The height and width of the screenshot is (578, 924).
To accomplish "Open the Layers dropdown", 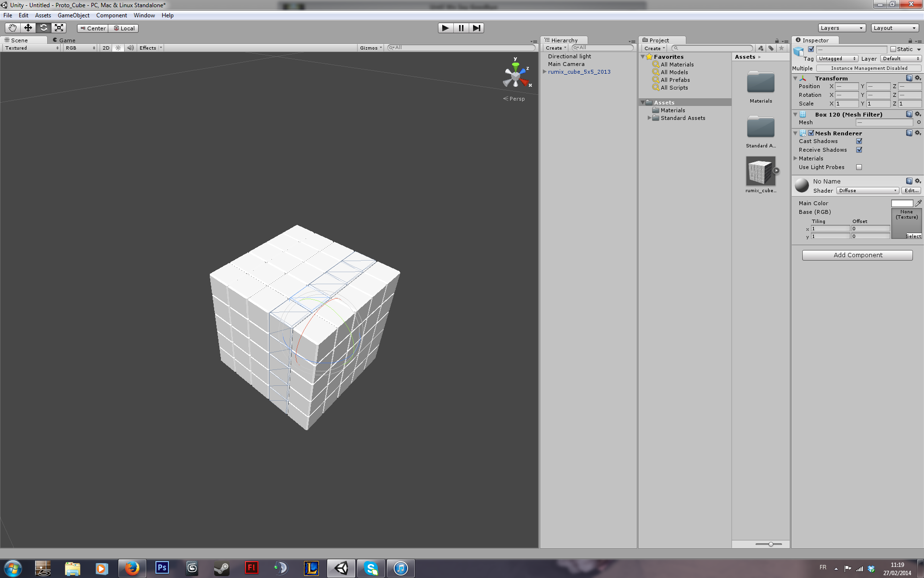I will pos(842,28).
